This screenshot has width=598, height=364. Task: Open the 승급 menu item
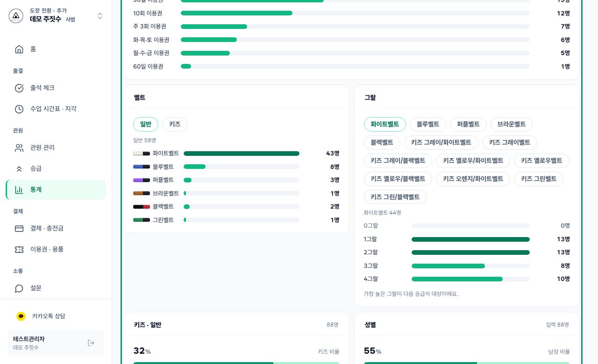(56, 168)
